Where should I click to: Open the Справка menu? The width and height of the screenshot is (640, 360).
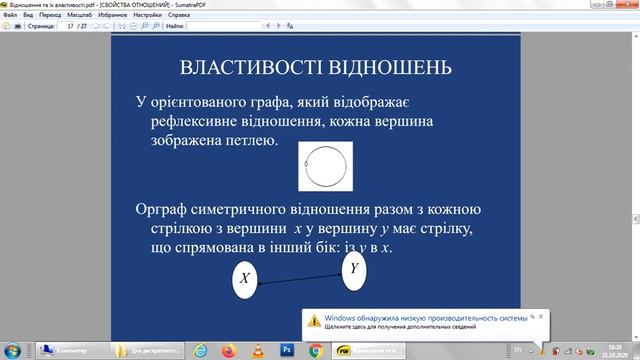pyautogui.click(x=179, y=15)
